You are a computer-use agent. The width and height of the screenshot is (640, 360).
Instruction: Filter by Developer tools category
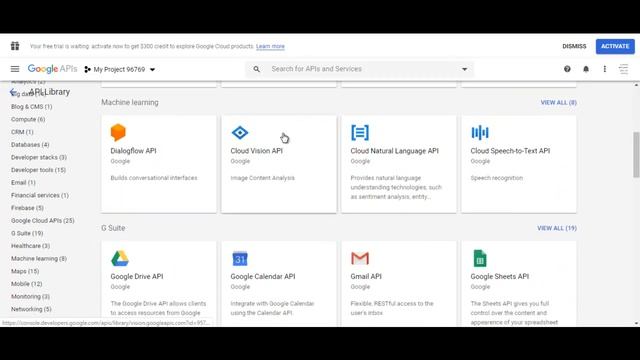pos(38,170)
